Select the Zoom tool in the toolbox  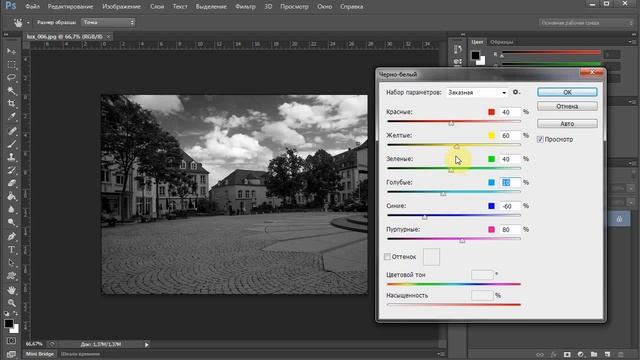pos(11,303)
